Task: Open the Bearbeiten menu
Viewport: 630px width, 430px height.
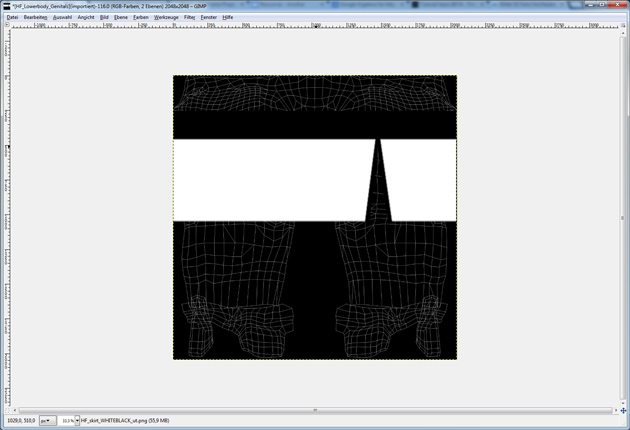Action: 35,17
